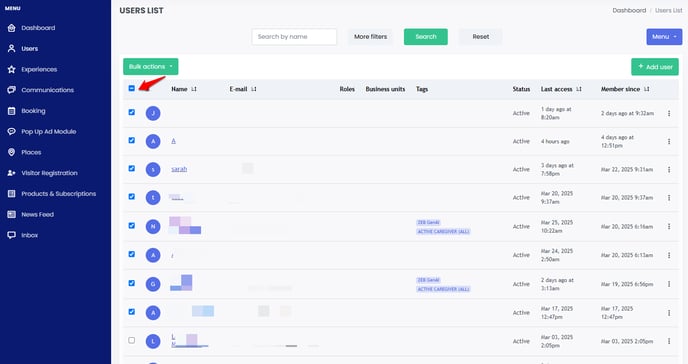
Task: Go to Users in the sidebar menu
Action: [x=29, y=49]
